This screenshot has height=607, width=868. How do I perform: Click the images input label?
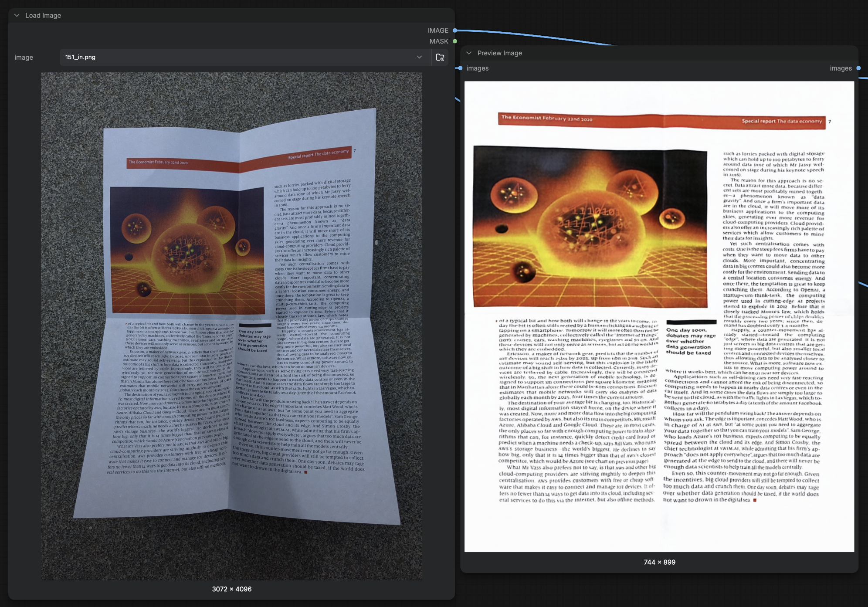click(477, 68)
